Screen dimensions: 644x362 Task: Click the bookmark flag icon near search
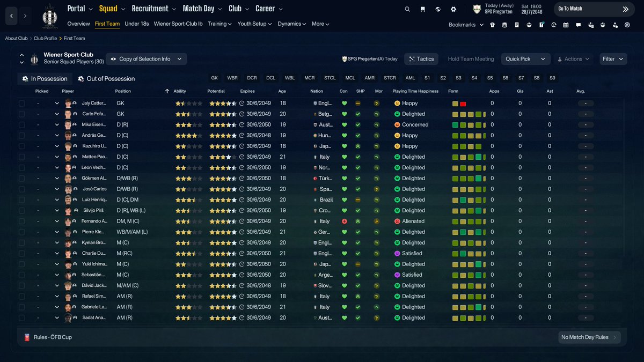click(423, 9)
